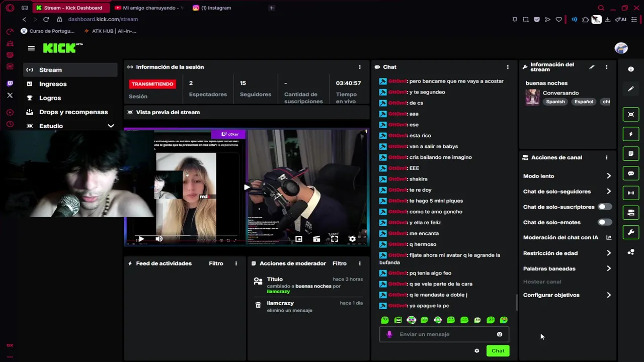Toggle the note widget icon in sidebar
The width and height of the screenshot is (644, 362).
[x=631, y=154]
